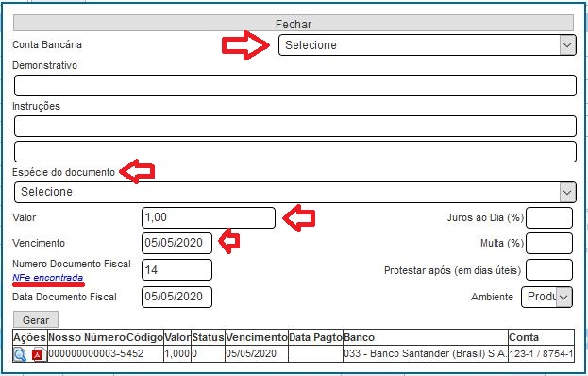The image size is (588, 376).
Task: Open the Espécie do documento dropdown
Action: [295, 192]
